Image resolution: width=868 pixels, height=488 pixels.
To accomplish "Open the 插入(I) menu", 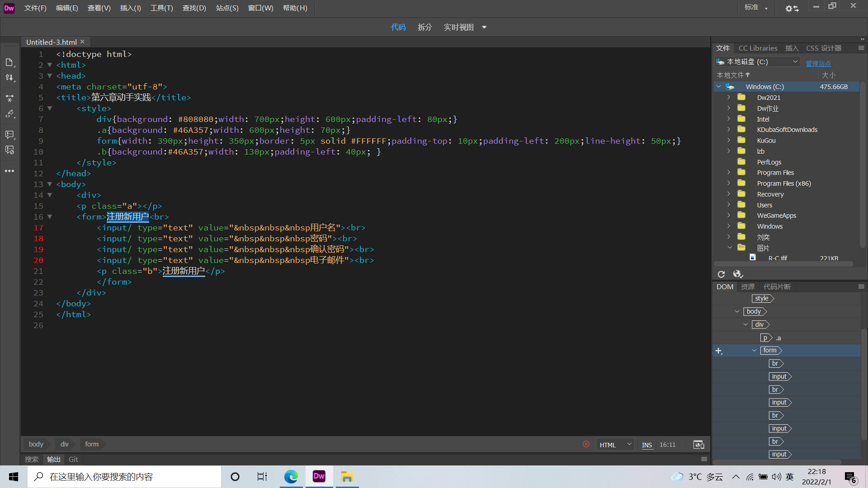I will [130, 8].
